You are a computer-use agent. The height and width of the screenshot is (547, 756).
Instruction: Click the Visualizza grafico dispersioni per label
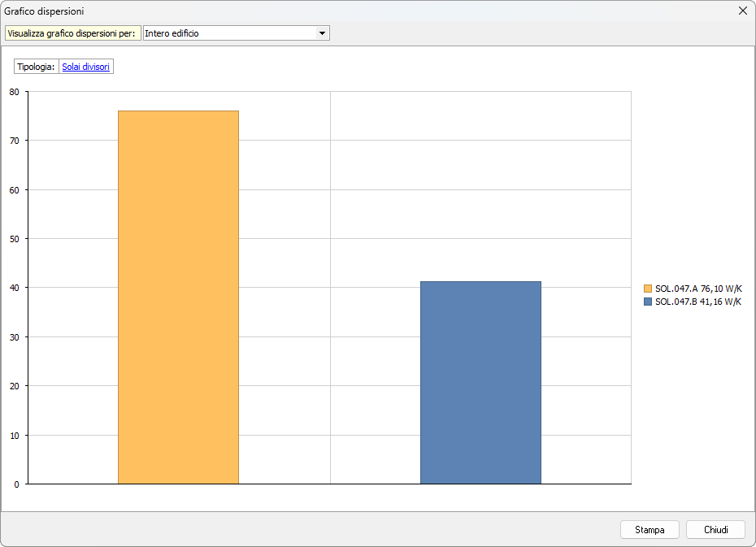click(x=72, y=33)
